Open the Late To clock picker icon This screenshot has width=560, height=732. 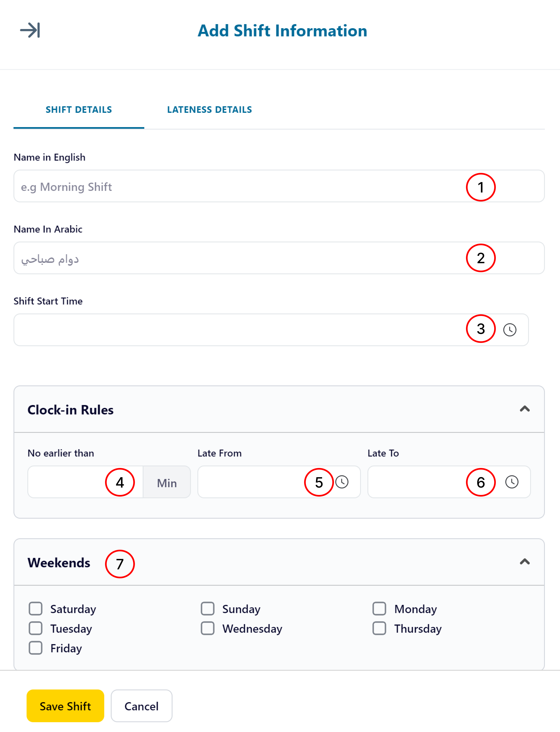(x=512, y=482)
